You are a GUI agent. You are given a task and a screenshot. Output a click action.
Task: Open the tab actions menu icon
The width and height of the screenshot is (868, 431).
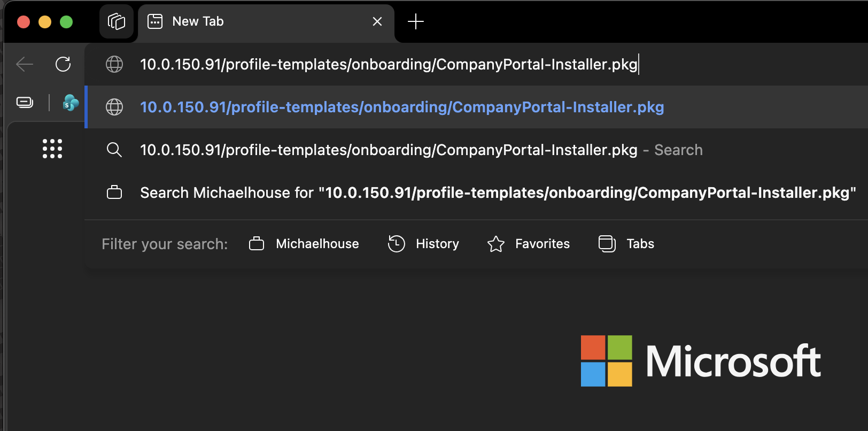[x=117, y=21]
